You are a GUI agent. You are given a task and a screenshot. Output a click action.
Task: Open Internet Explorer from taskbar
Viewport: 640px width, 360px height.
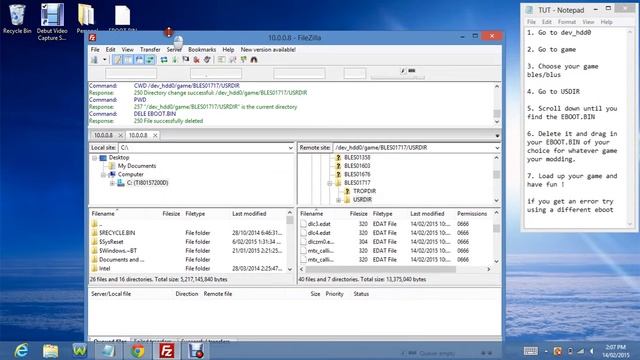(21, 351)
